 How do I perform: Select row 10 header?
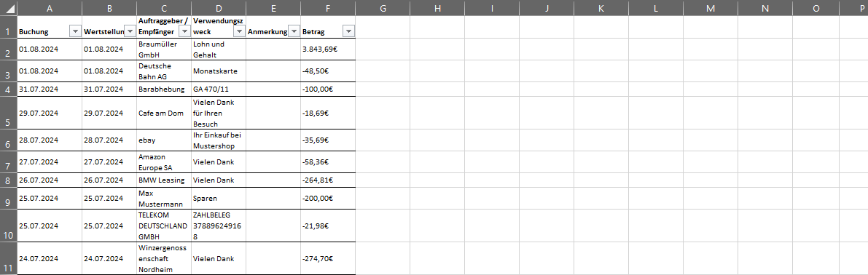coord(8,226)
